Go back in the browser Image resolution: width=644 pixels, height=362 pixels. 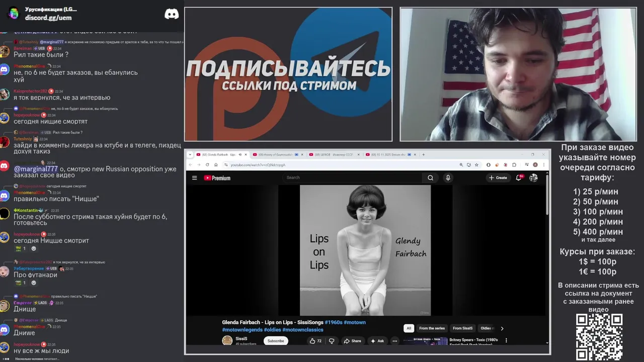pos(190,164)
